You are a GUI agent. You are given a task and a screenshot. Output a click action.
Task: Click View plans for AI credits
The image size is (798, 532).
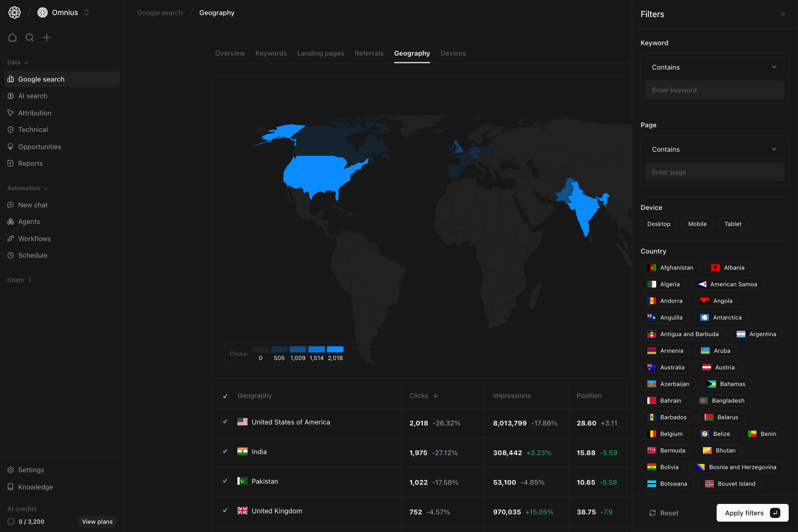pyautogui.click(x=97, y=522)
